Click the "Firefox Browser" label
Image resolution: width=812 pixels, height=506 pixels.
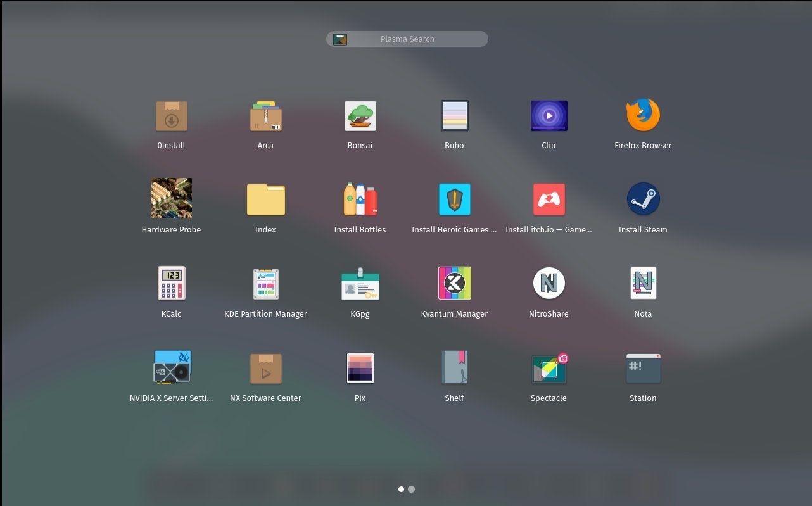643,145
